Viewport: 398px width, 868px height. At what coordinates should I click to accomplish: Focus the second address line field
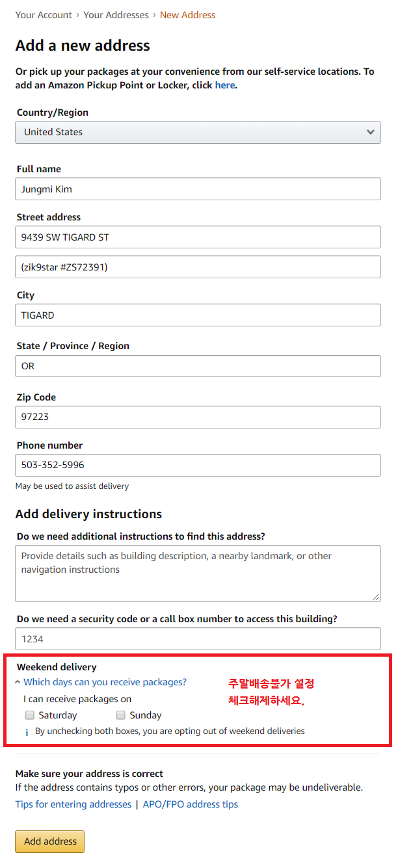(198, 267)
